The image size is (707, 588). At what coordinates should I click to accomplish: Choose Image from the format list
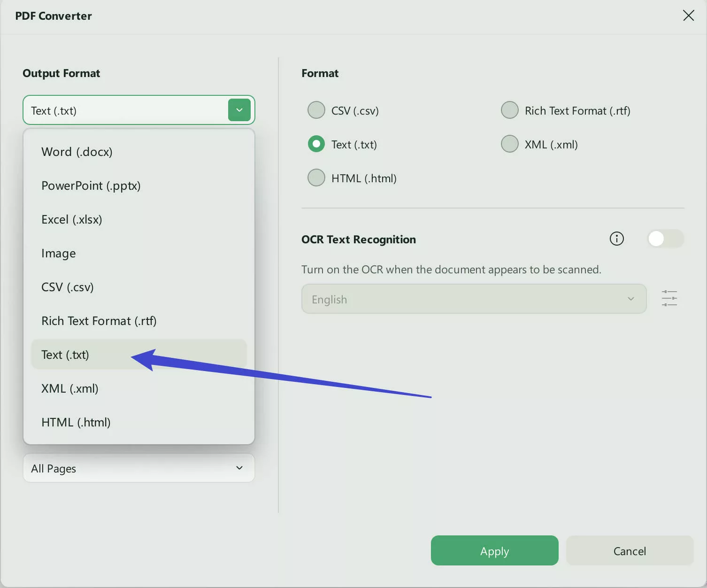[59, 253]
